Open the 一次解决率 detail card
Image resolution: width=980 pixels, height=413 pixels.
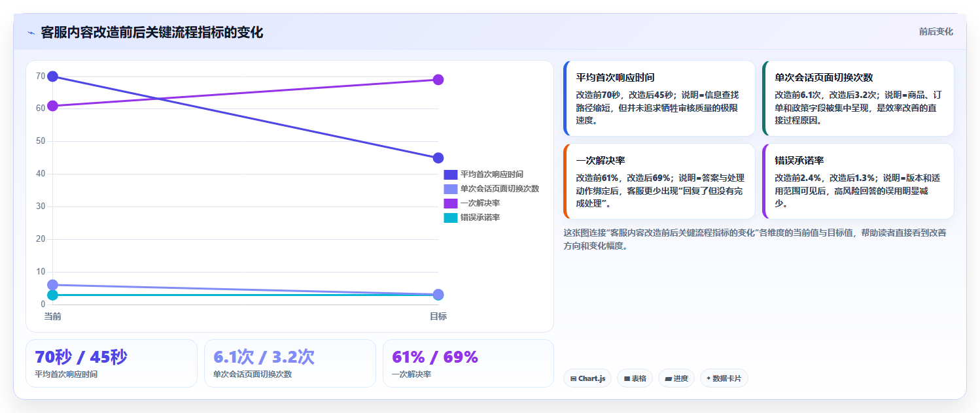659,182
